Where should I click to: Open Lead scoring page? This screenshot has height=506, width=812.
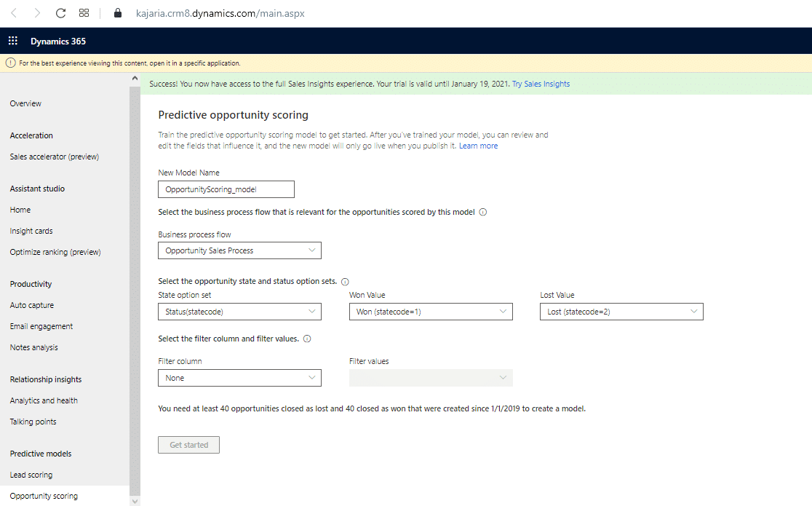pos(31,475)
